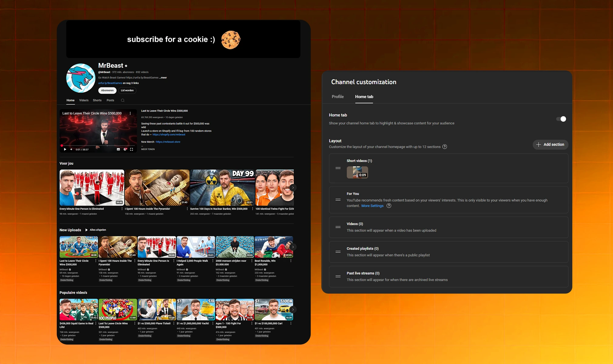Open the Home tab on MrBeast channel
This screenshot has width=613, height=364.
(x=70, y=100)
